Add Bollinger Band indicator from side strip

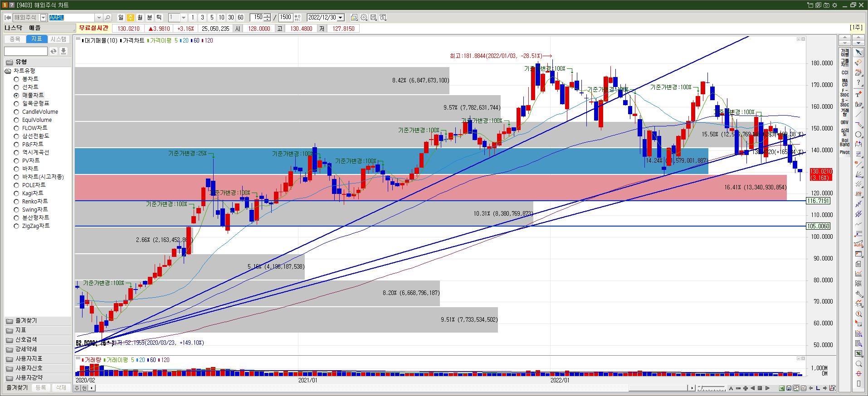point(844,142)
